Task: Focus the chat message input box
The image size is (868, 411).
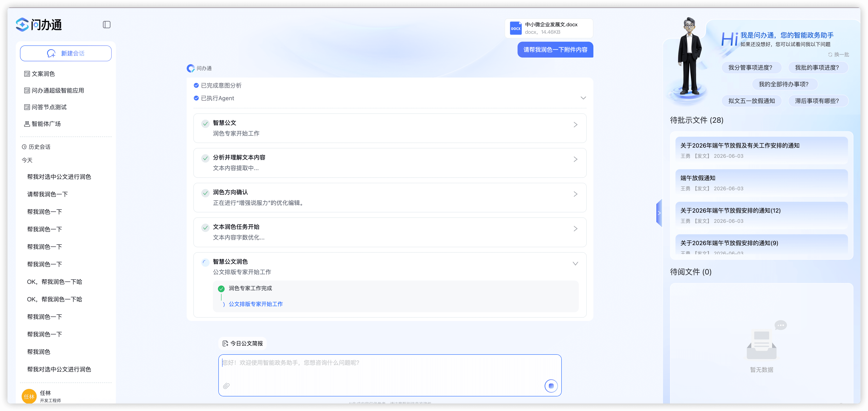Action: [390, 375]
